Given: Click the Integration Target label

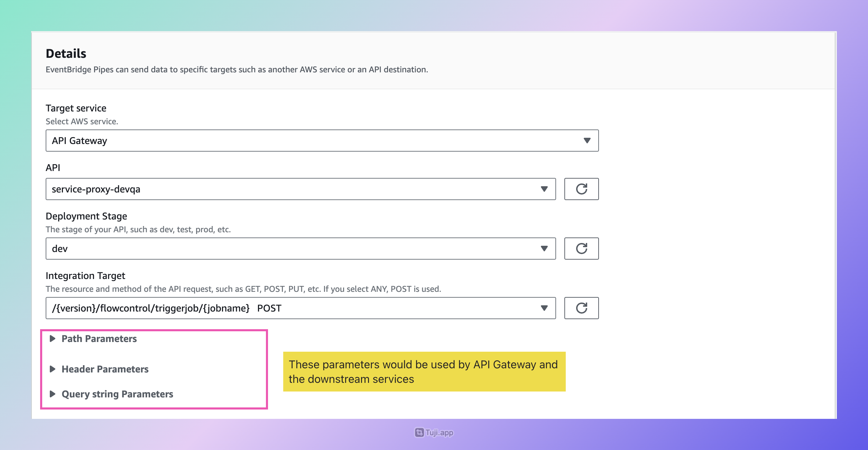Looking at the screenshot, I should coord(85,276).
